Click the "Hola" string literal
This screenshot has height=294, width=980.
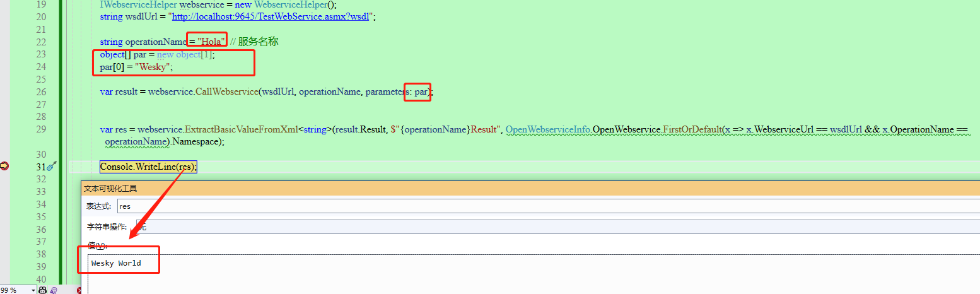211,42
